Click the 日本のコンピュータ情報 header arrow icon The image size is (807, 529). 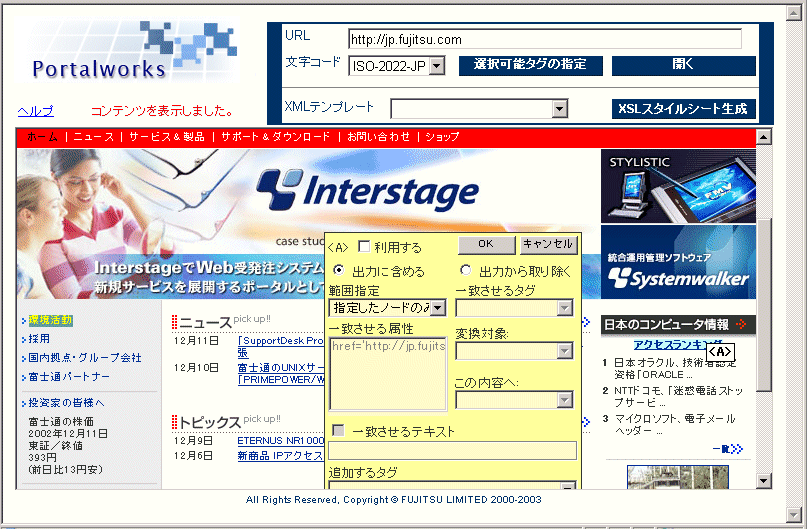[741, 324]
